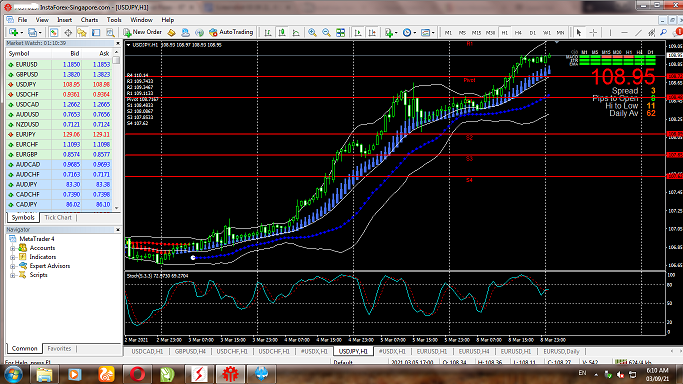Toggle the AutoTrading button
Screen dimensions: 683x384
(231, 32)
